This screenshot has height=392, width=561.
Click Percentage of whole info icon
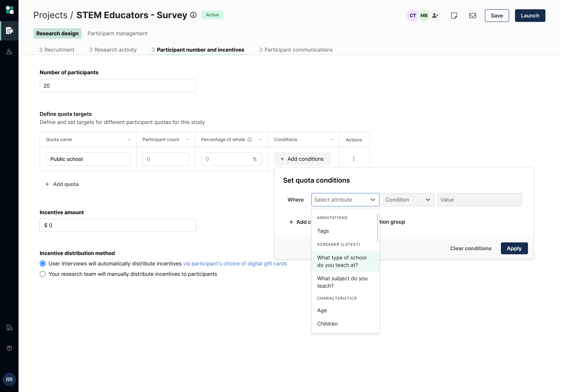click(x=250, y=140)
